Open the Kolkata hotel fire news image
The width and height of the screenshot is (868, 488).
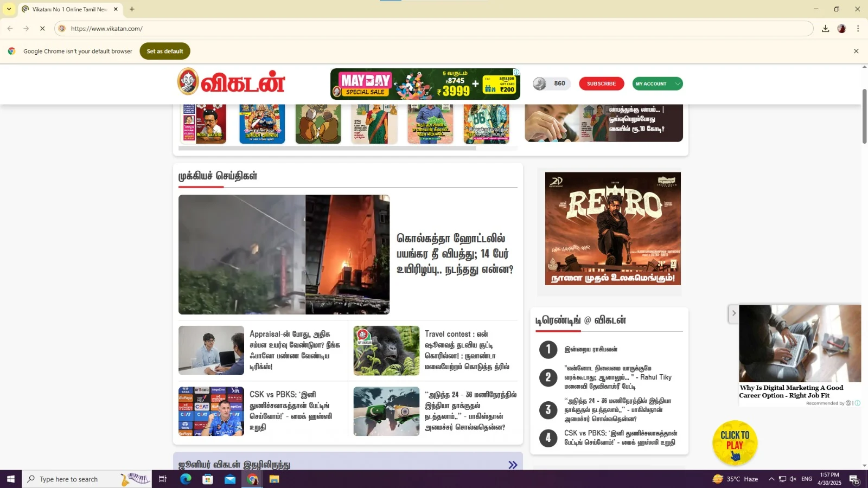tap(284, 254)
